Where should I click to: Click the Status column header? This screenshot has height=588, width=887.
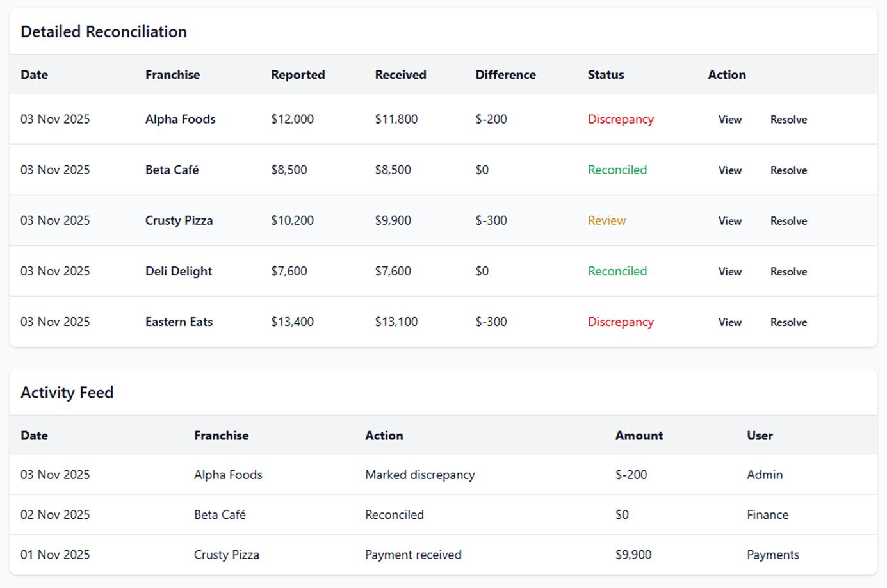(605, 75)
